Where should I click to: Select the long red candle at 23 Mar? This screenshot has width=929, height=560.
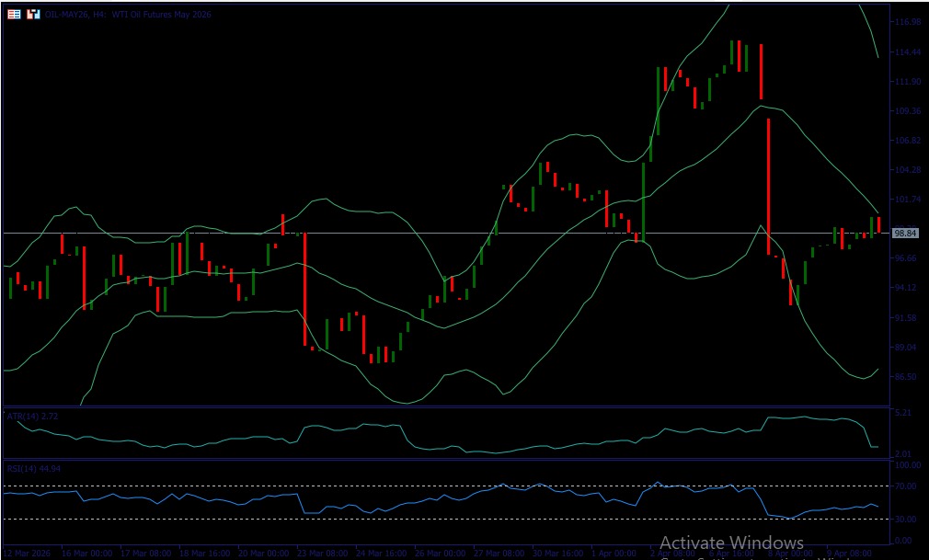click(304, 290)
